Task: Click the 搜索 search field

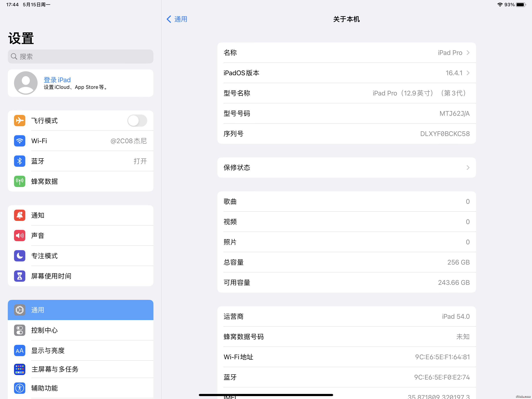Action: point(80,56)
